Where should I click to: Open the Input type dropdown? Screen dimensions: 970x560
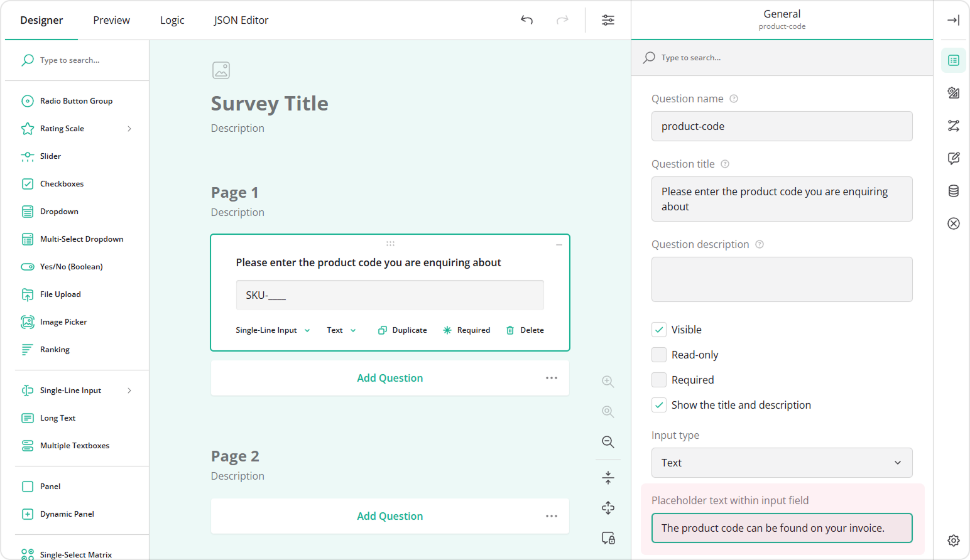coord(782,463)
